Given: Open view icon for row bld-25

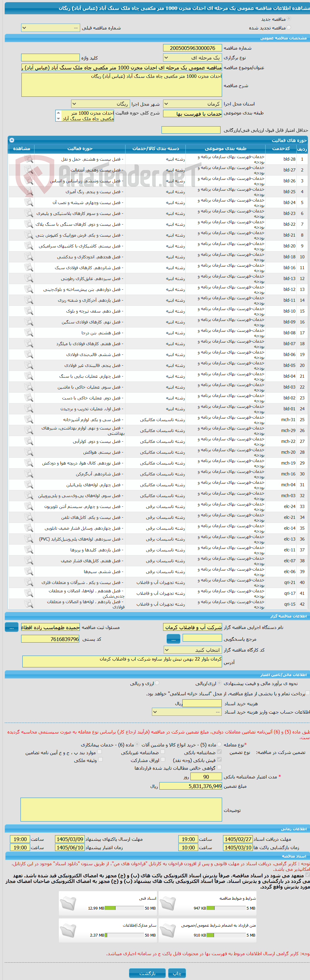Looking at the screenshot, I should (x=29, y=191).
